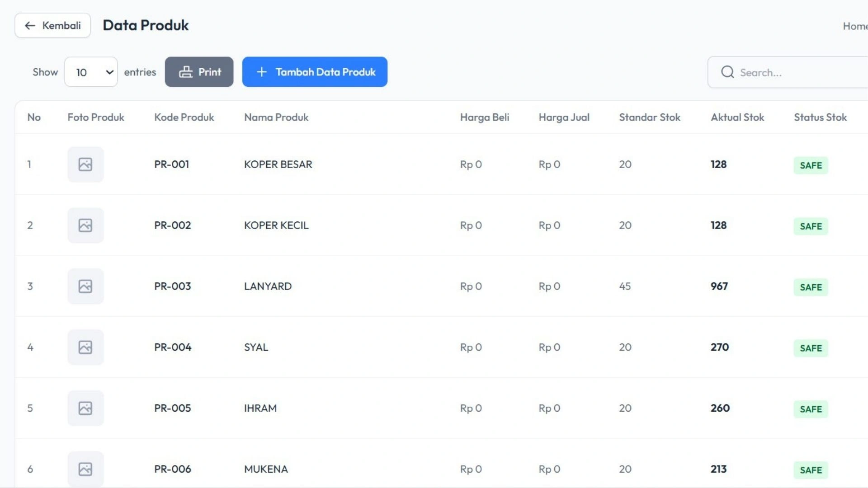Screen dimensions: 868x488
Task: Click the Home breadcrumb link
Action: tap(854, 26)
